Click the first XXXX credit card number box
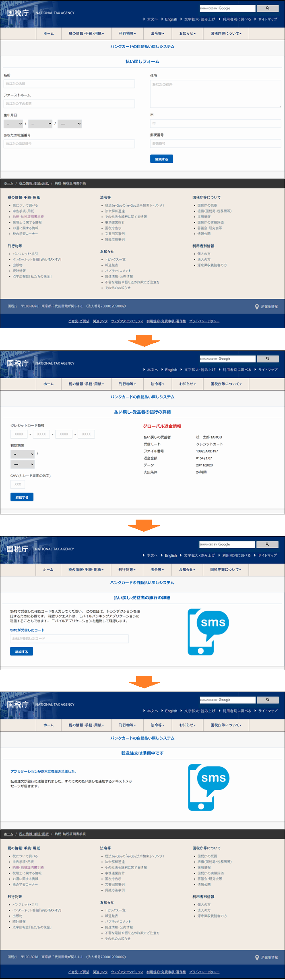 pyautogui.click(x=19, y=434)
